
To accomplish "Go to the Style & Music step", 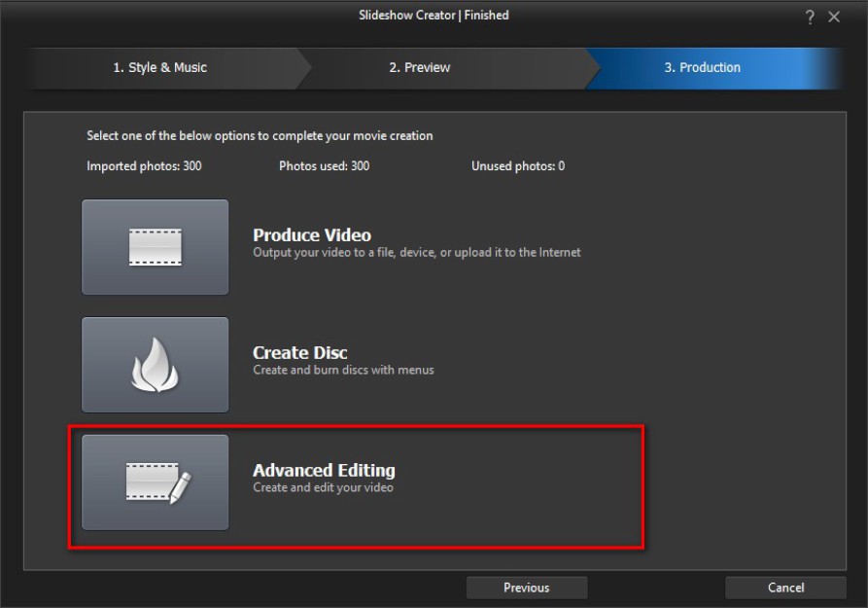I will (160, 68).
